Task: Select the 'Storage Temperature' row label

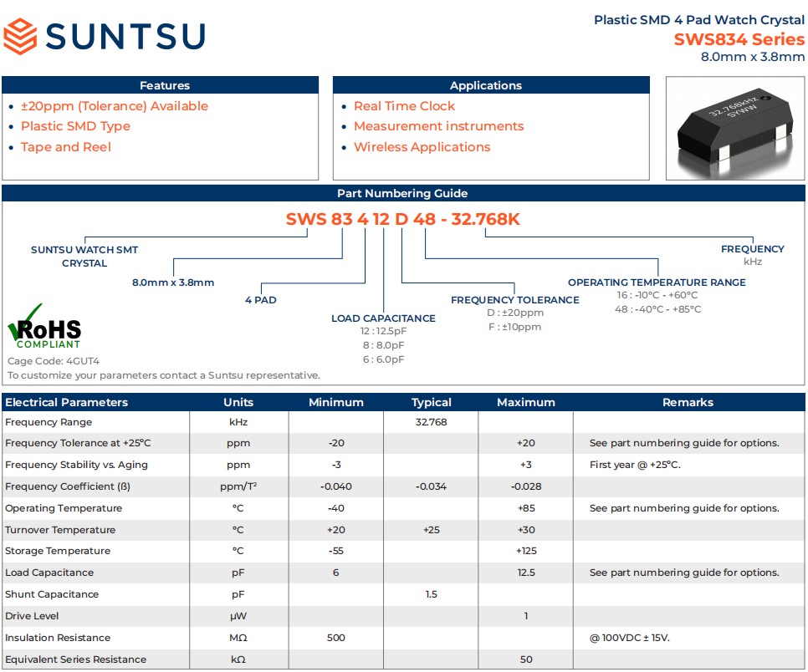Action: click(x=58, y=551)
